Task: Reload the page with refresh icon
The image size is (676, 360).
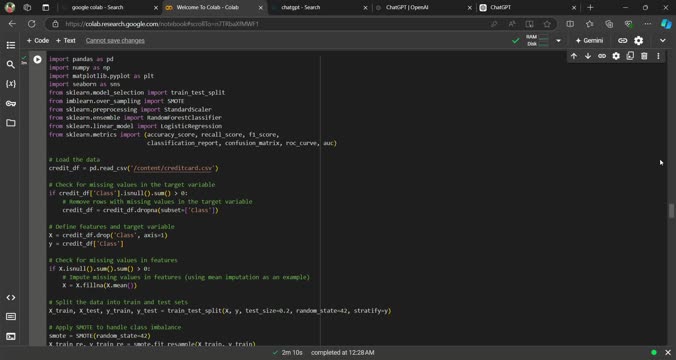Action: (x=31, y=24)
